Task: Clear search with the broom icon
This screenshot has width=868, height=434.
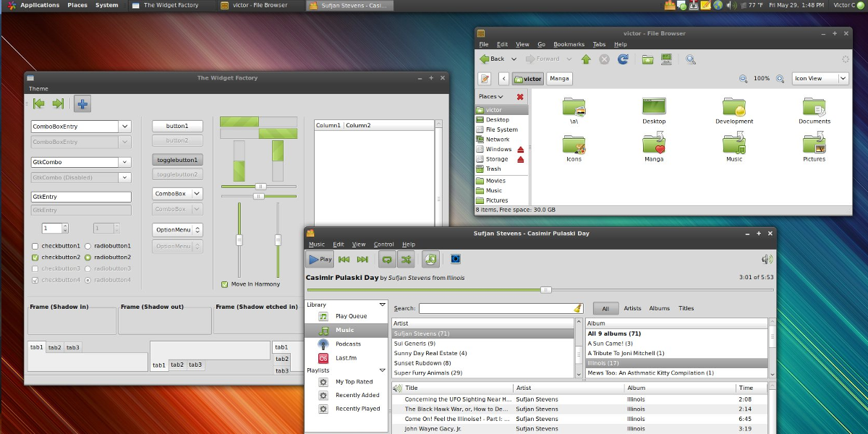Action: [x=577, y=308]
